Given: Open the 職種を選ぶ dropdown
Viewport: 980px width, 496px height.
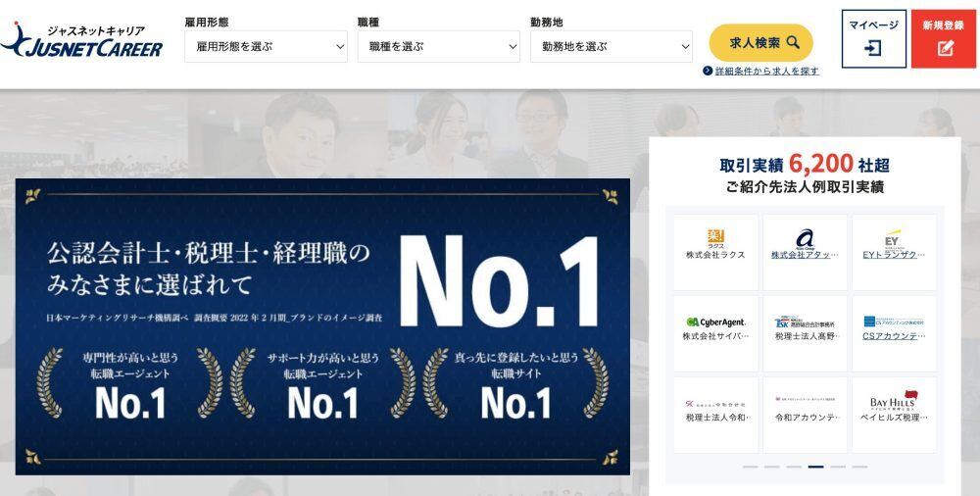Looking at the screenshot, I should point(438,46).
